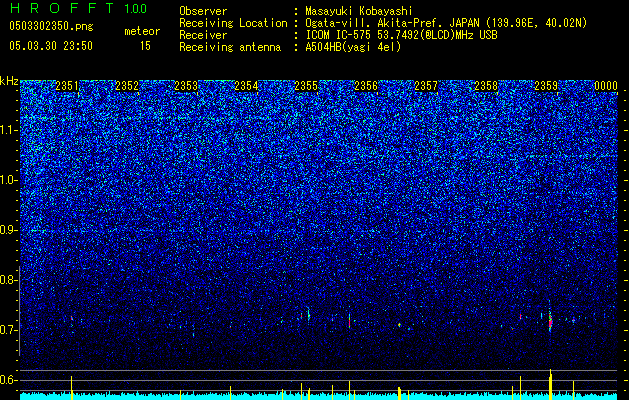The width and height of the screenshot is (629, 400).
Task: Click the 2355 time marker
Action: click(x=306, y=86)
